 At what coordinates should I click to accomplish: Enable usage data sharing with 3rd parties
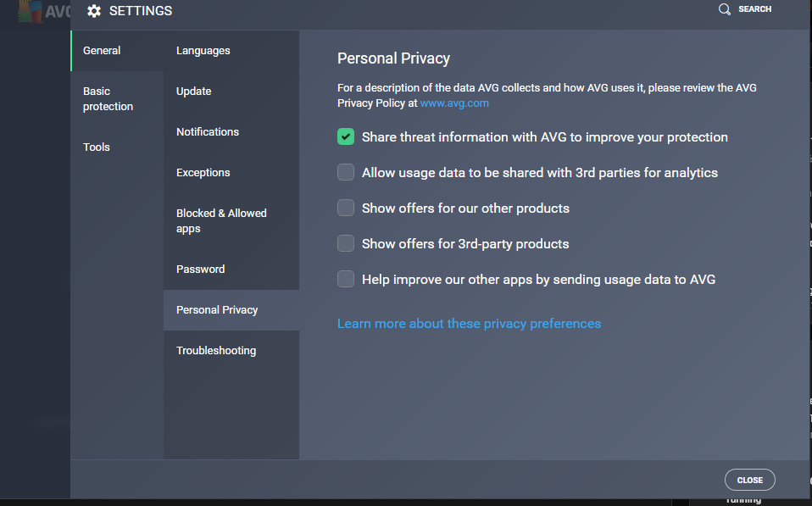tap(346, 173)
